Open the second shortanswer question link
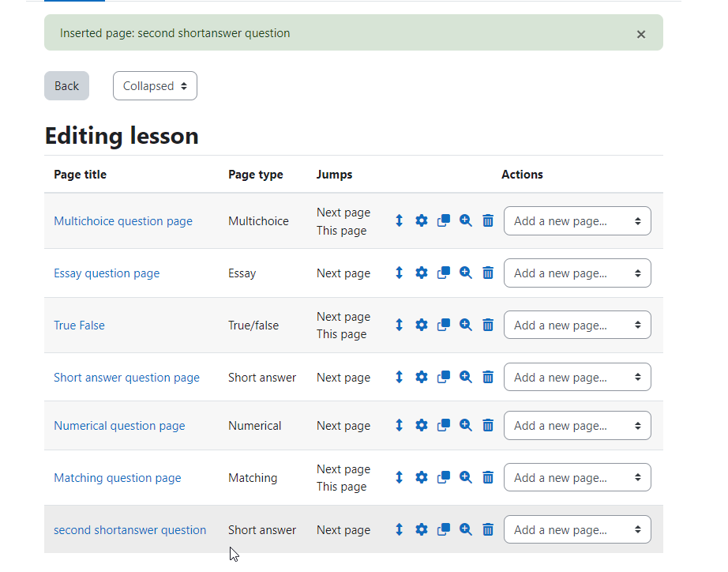Screen dimensions: 728x572 pyautogui.click(x=130, y=529)
